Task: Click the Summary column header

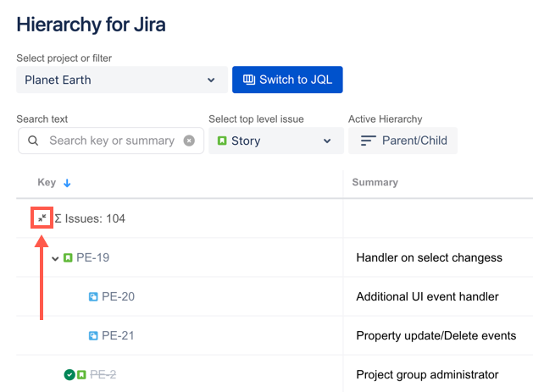Action: (375, 182)
